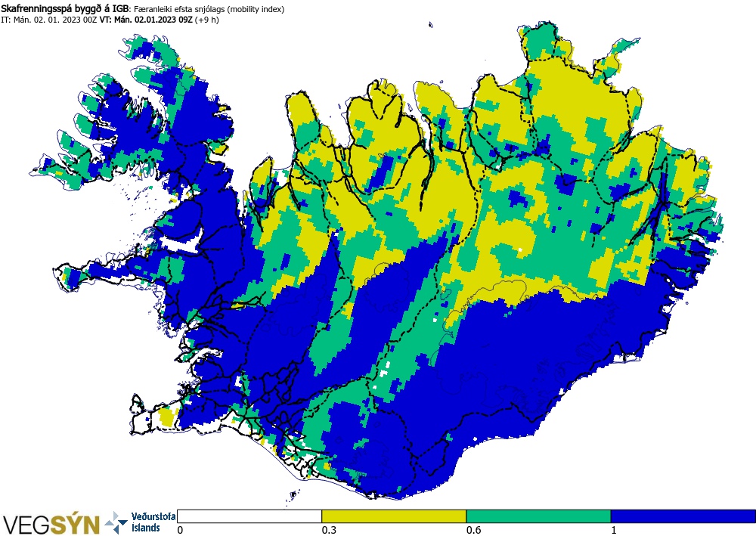
Task: Click the legend label '0.6'
Action: click(473, 530)
